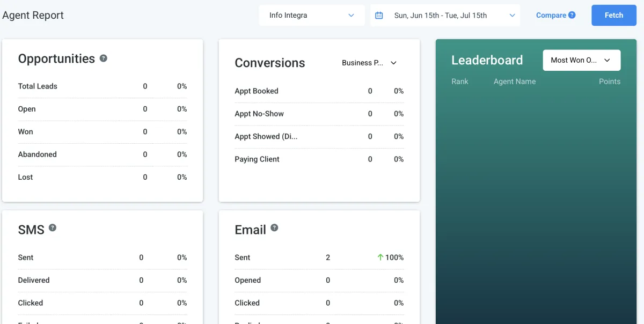Click the Email Sent 100% value
The width and height of the screenshot is (644, 324).
click(394, 257)
